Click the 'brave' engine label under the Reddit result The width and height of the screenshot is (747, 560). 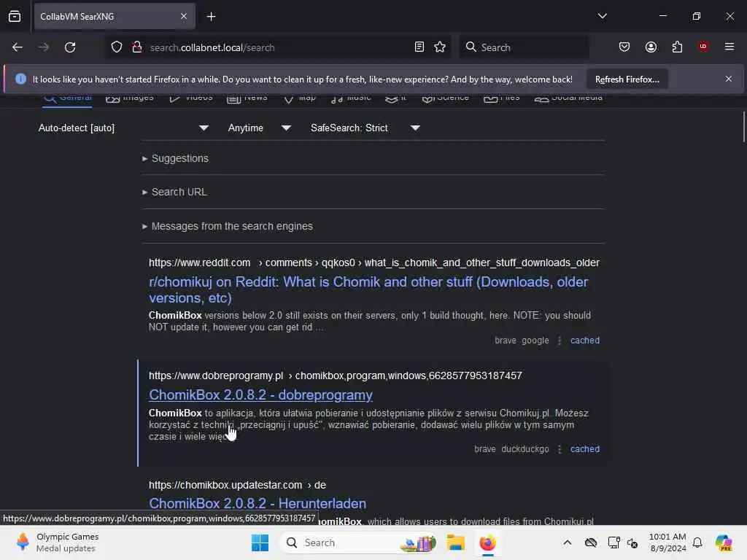pos(505,341)
